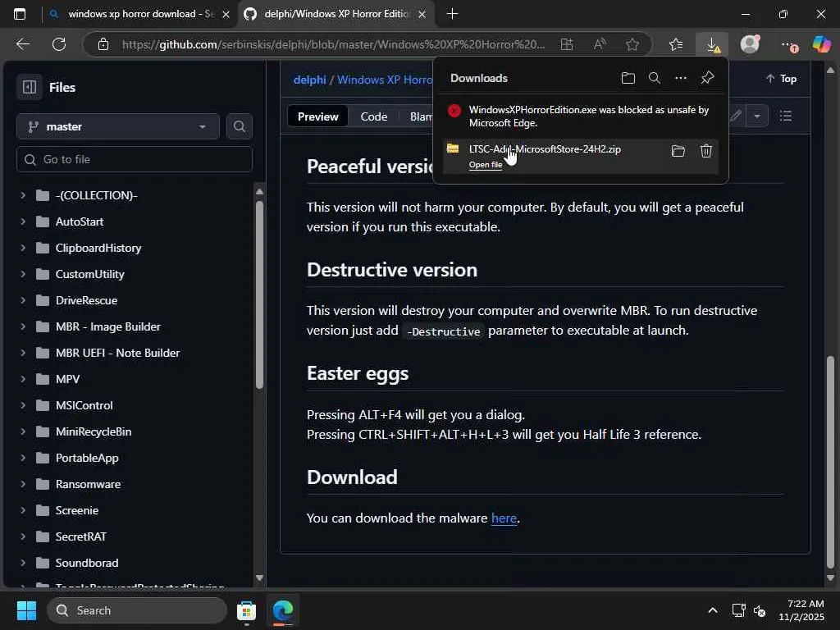Open the Screenie folder
Screen dimensions: 840x630
(x=76, y=510)
